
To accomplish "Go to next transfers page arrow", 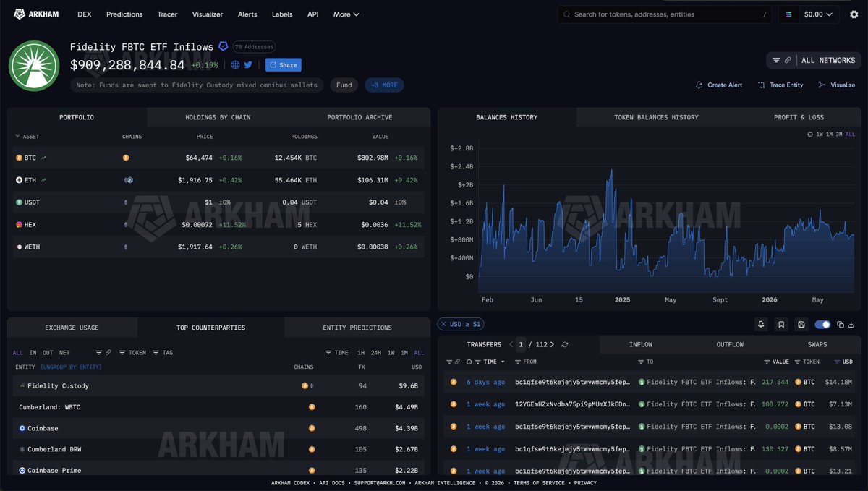I will [553, 345].
